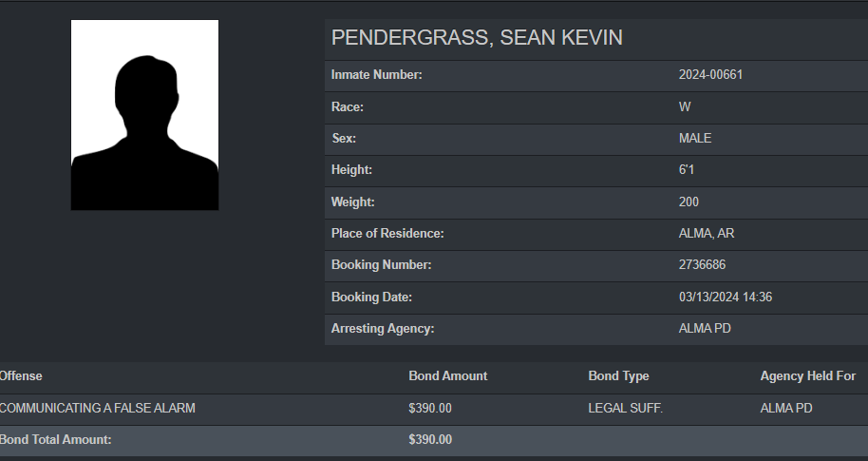Select inmate number value 2024-00661
This screenshot has height=461, width=868.
710,75
